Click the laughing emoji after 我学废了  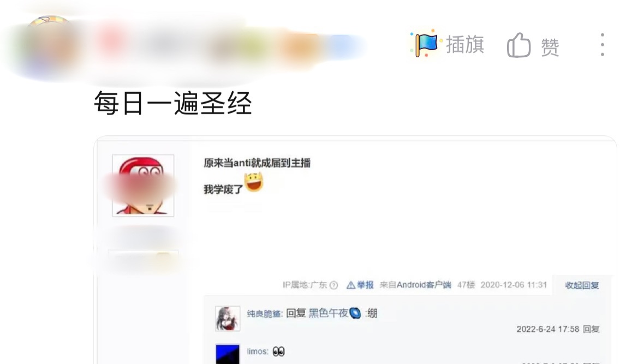coord(253,182)
